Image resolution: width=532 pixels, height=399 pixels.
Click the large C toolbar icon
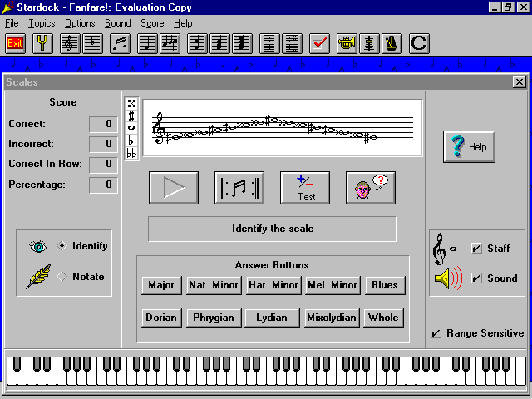pyautogui.click(x=419, y=43)
